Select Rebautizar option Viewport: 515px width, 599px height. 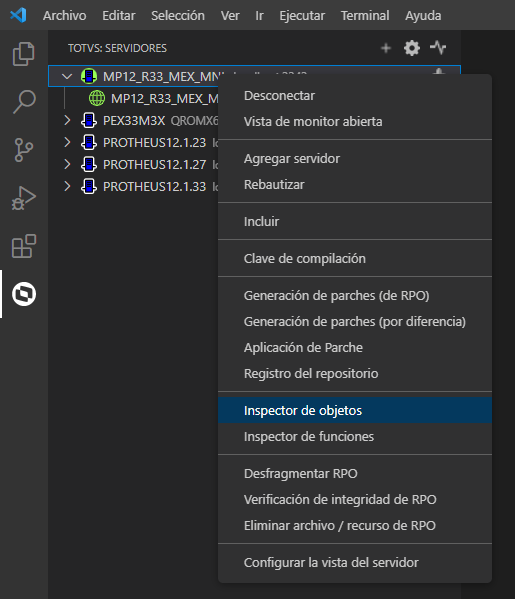(355, 185)
